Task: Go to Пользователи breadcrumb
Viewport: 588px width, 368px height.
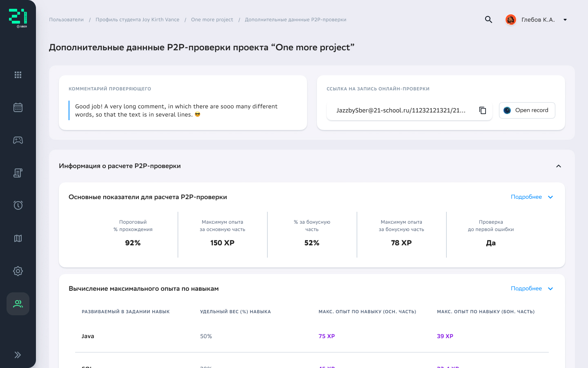Action: (x=66, y=20)
